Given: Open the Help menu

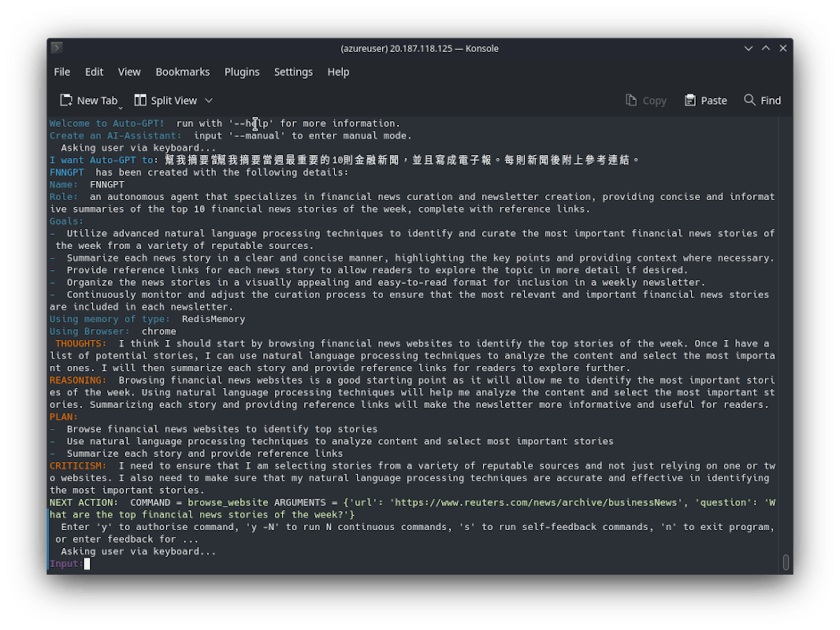Looking at the screenshot, I should coord(338,72).
